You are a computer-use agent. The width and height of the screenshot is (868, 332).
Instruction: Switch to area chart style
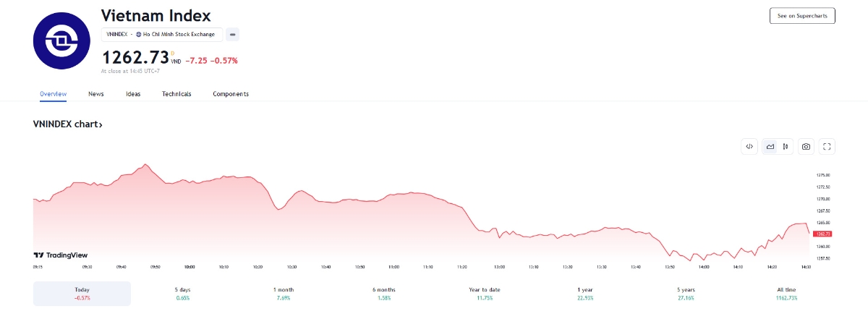tap(770, 146)
